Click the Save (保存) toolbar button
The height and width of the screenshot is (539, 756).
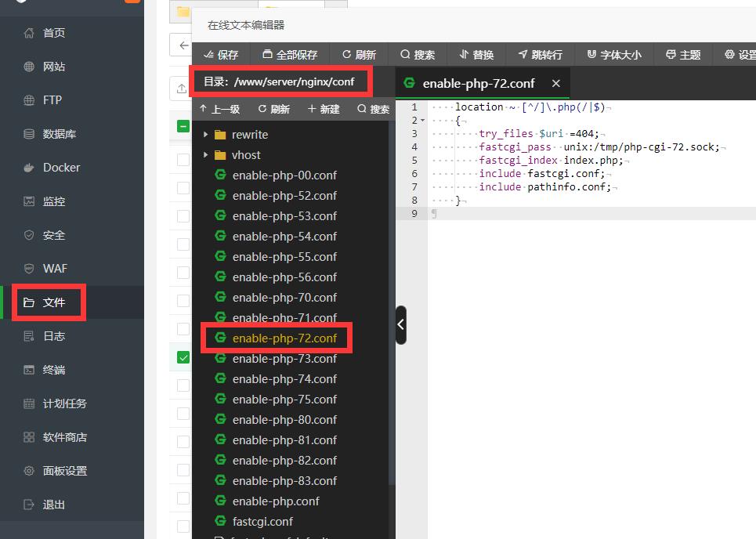221,55
